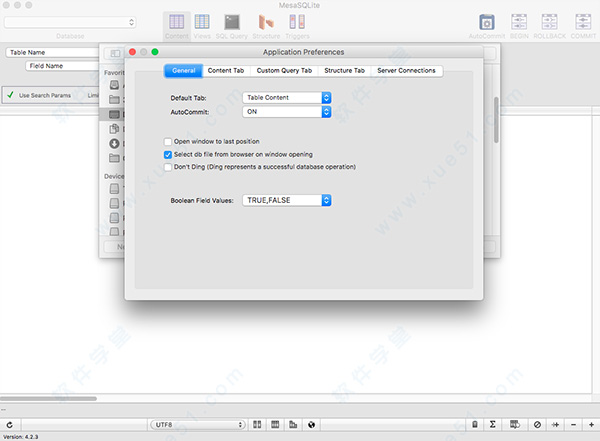Toggle AutoCommit in the toolbar
The width and height of the screenshot is (600, 441).
487,22
